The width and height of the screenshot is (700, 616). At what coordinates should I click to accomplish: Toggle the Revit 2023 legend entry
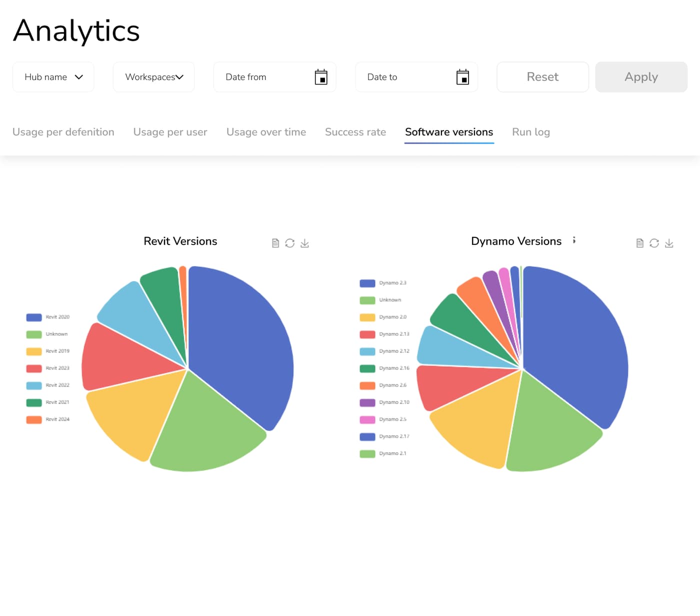pos(48,368)
